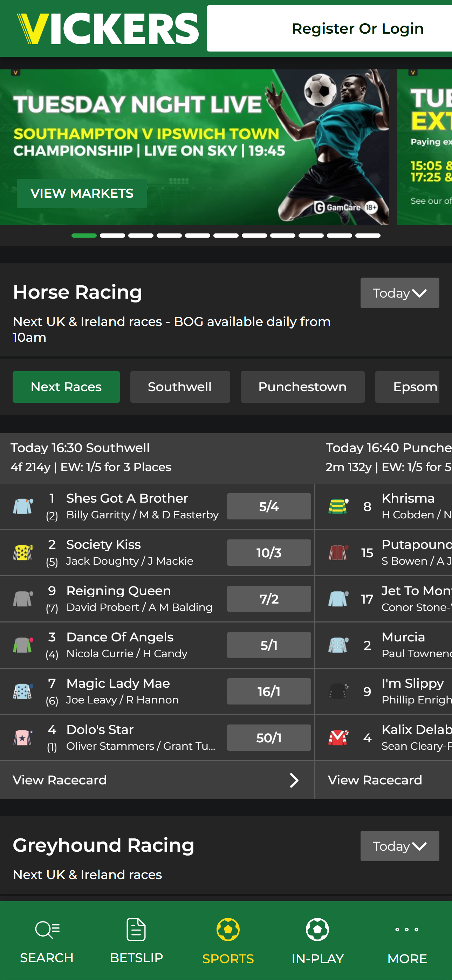This screenshot has width=452, height=980.
Task: Expand the Greyhound Racing Today dropdown
Action: (400, 846)
